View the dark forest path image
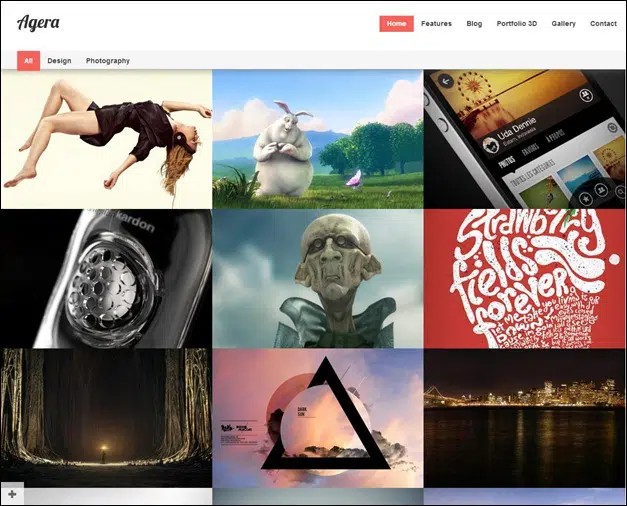 pos(106,417)
